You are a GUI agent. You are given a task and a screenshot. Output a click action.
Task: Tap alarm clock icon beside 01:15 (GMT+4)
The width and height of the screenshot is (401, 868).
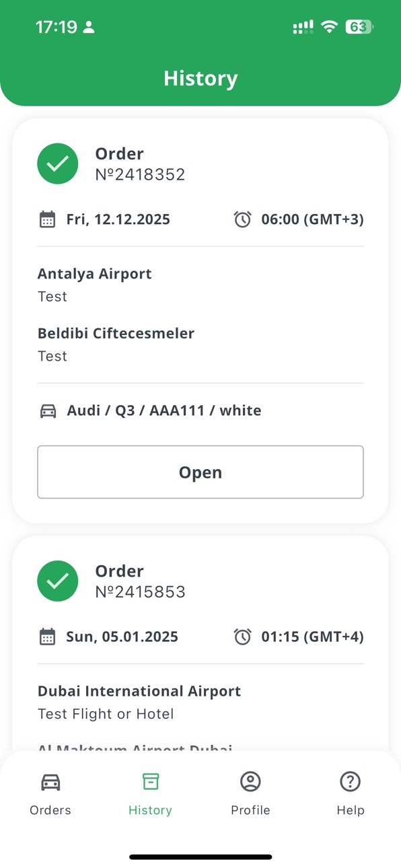(x=243, y=637)
